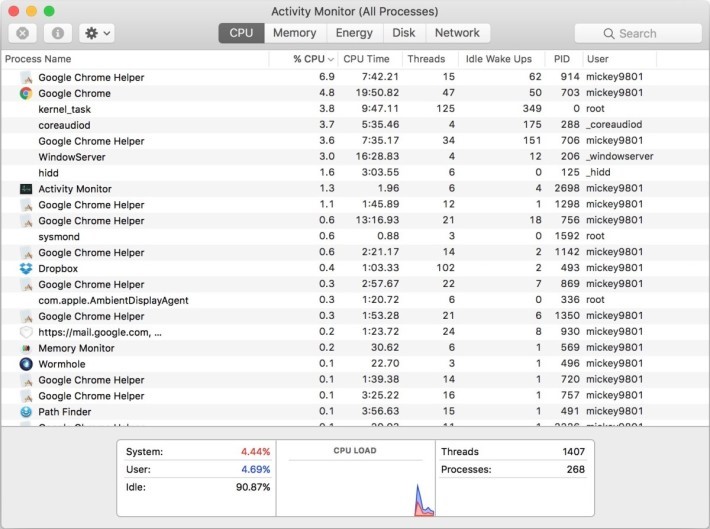Switch to the Energy tab
The image size is (710, 529).
coord(354,33)
